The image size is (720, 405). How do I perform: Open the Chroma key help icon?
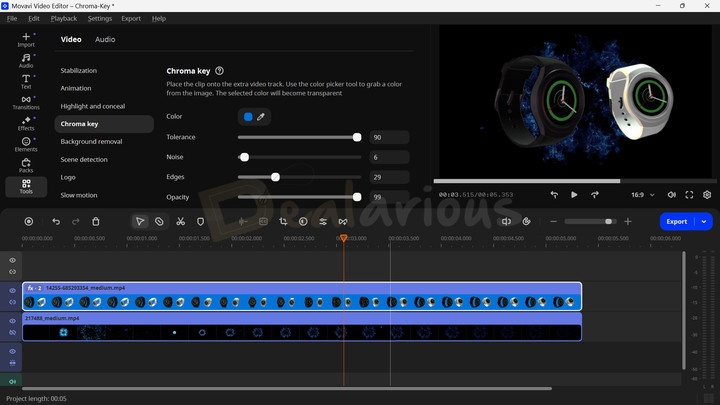coord(219,71)
